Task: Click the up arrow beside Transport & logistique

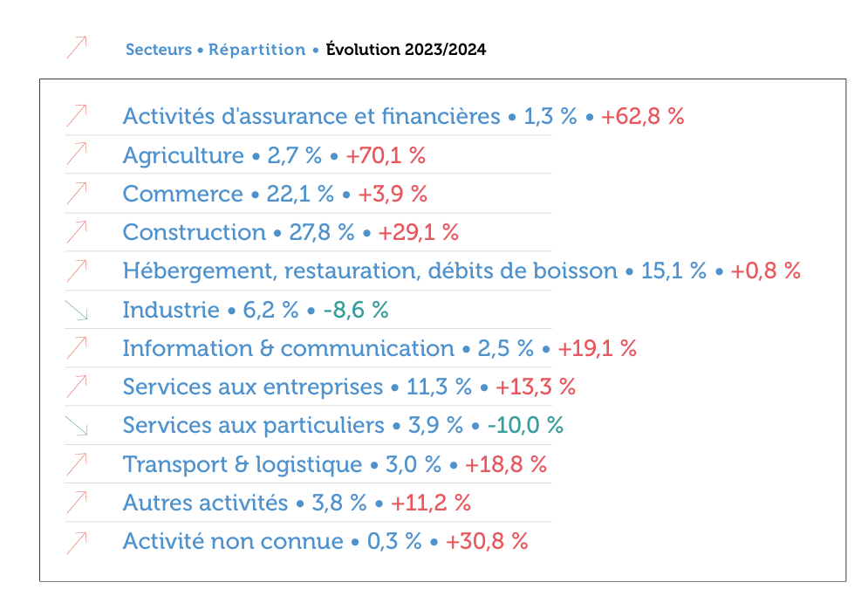Action: click(77, 463)
